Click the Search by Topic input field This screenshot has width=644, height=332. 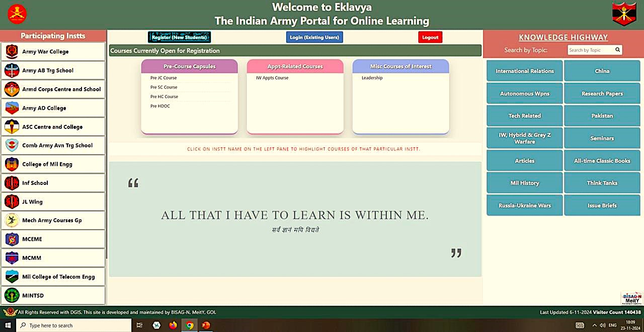click(x=590, y=50)
